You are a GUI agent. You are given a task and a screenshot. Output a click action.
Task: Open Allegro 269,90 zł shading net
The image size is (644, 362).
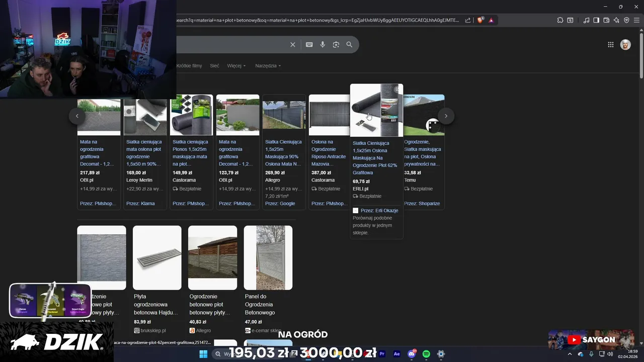tap(284, 152)
